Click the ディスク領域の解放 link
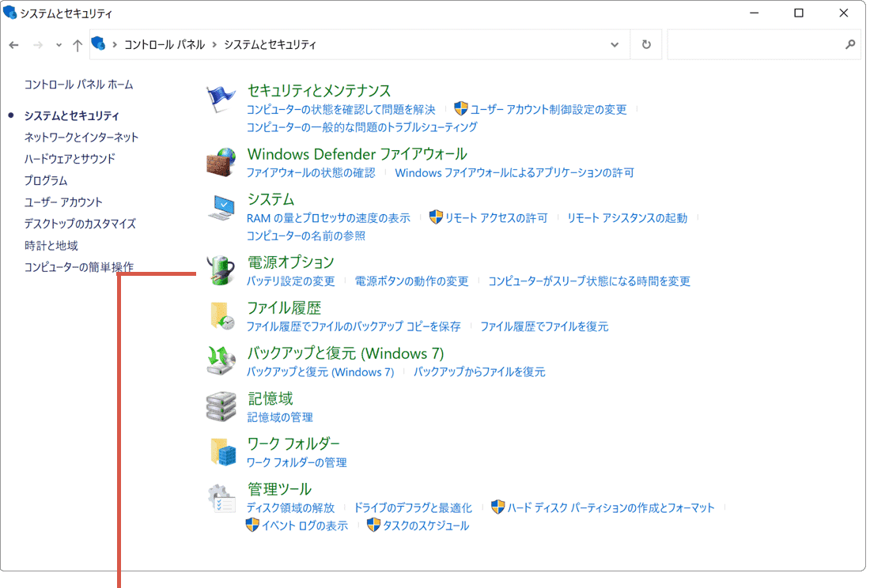The height and width of the screenshot is (588, 870). (290, 507)
